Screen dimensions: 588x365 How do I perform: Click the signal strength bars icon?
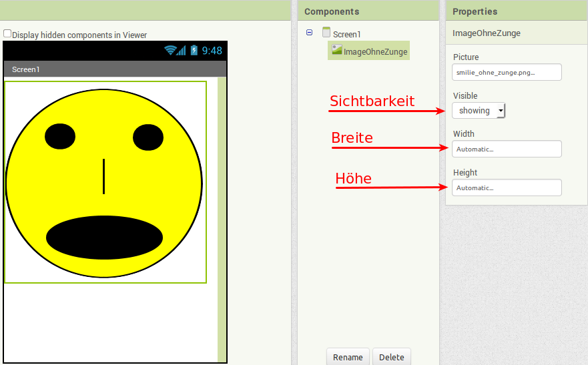(x=182, y=51)
